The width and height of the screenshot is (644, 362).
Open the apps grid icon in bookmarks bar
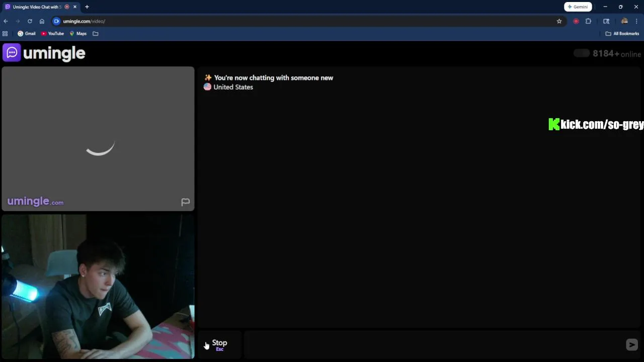[5, 34]
